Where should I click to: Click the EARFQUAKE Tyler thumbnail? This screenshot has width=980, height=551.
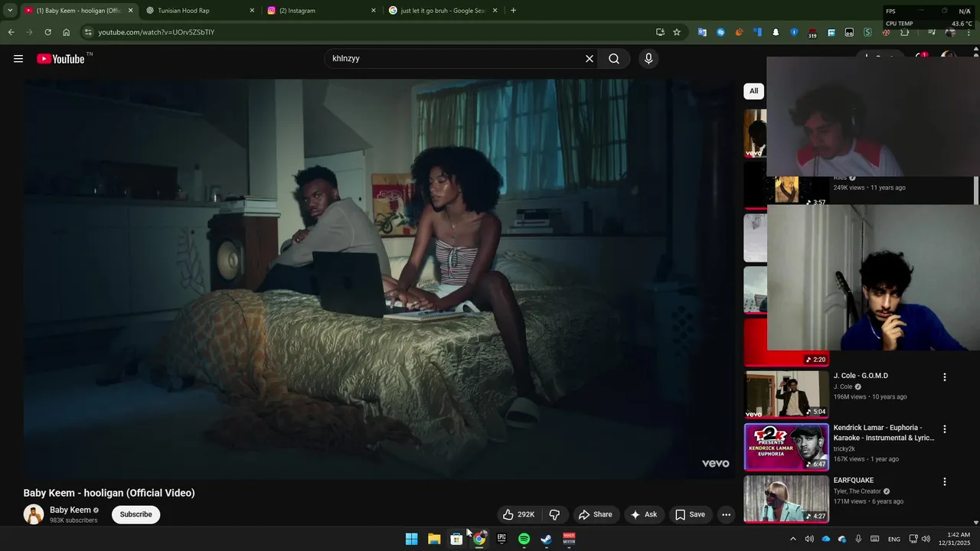786,499
